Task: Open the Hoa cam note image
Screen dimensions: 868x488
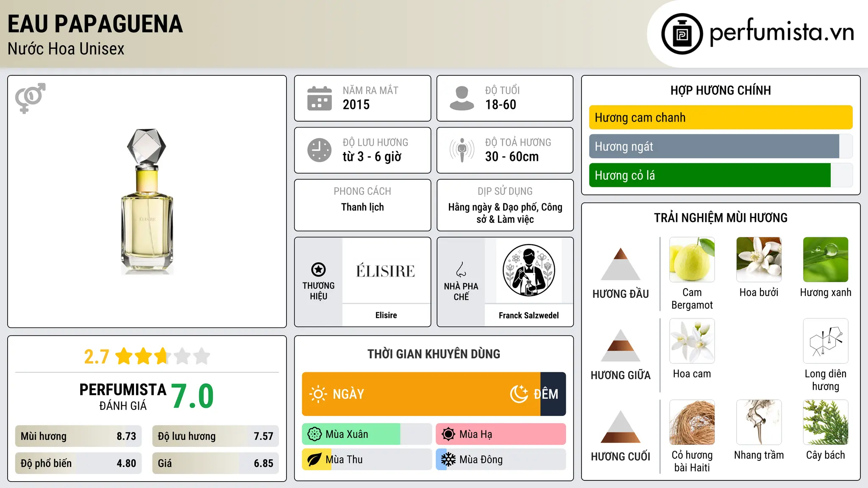Action: tap(692, 341)
